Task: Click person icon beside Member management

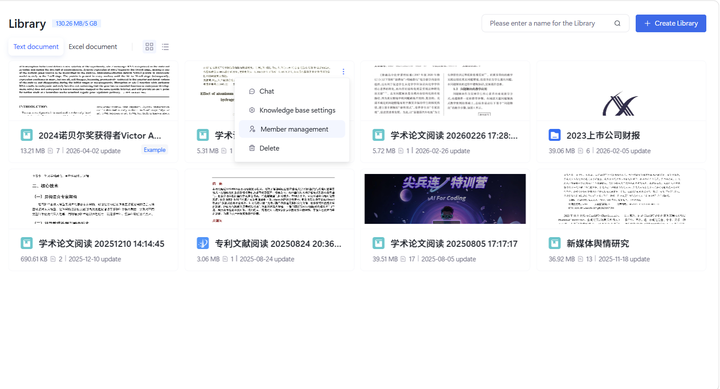Action: point(252,129)
